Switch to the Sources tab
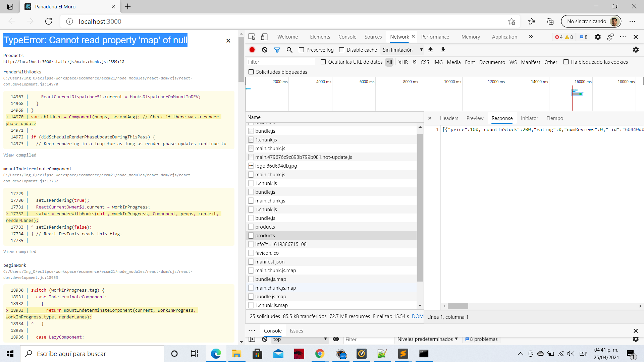This screenshot has width=644, height=362. tap(373, 37)
